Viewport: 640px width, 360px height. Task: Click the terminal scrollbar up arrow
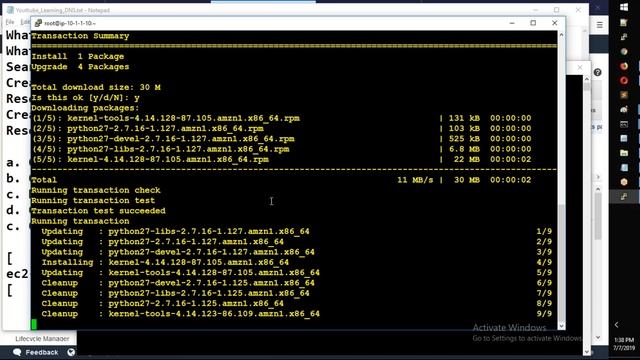pyautogui.click(x=562, y=35)
